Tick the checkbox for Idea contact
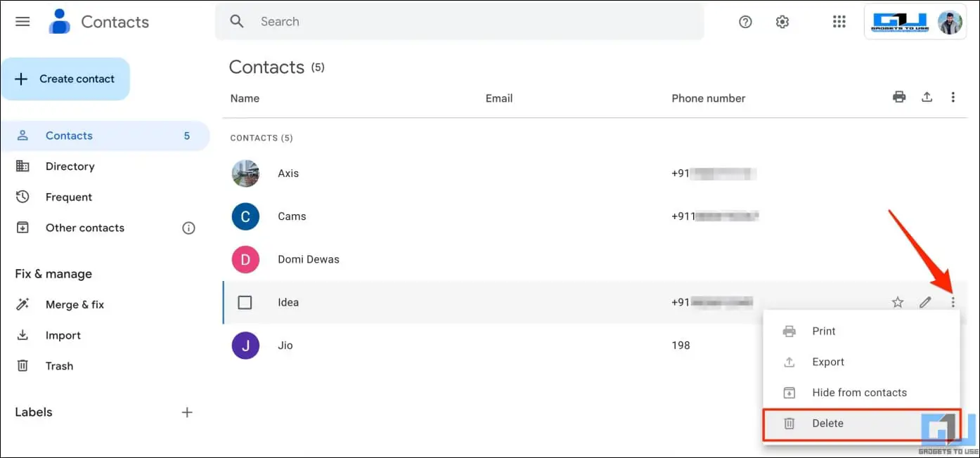This screenshot has height=458, width=980. pyautogui.click(x=245, y=303)
